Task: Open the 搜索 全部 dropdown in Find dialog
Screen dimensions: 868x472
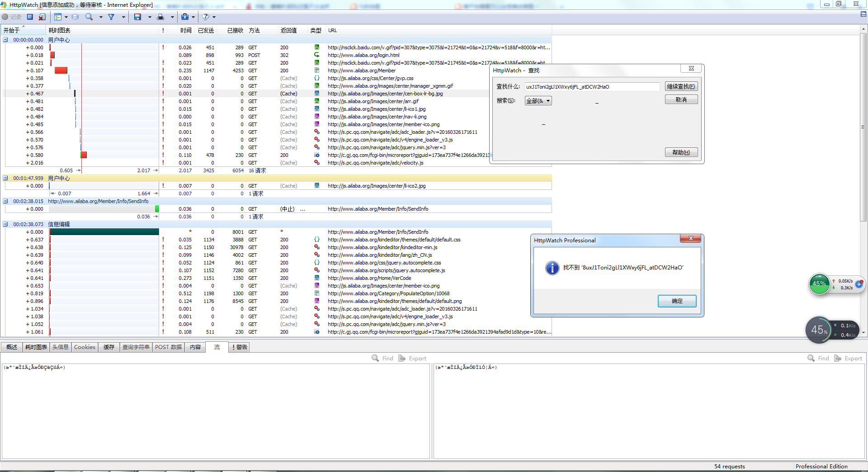Action: [538, 101]
